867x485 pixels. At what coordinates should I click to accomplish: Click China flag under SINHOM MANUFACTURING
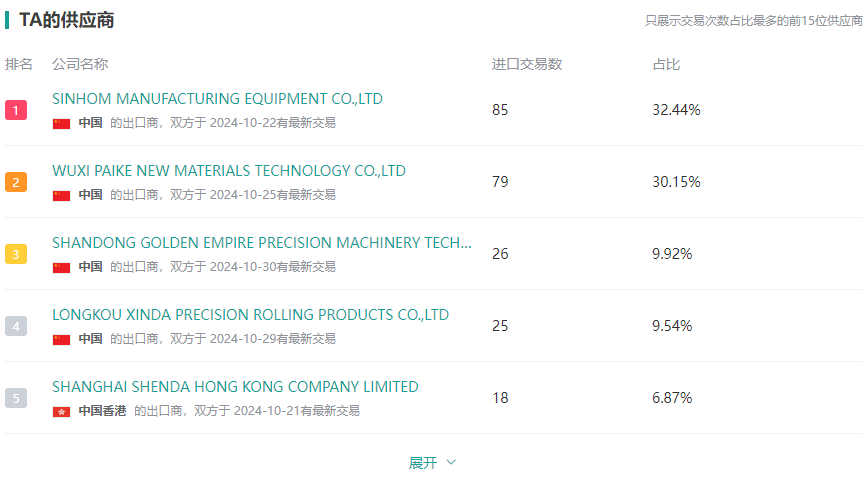point(62,124)
